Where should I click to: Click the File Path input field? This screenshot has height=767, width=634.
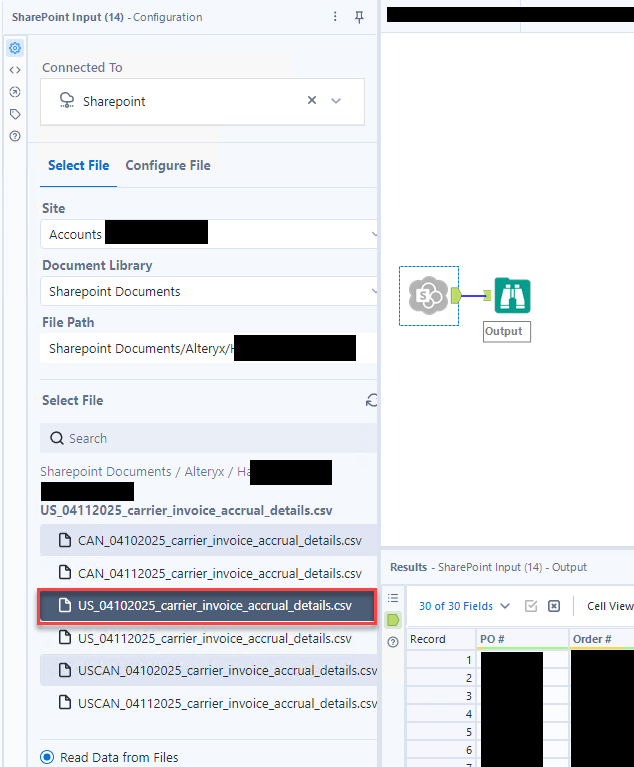click(209, 348)
